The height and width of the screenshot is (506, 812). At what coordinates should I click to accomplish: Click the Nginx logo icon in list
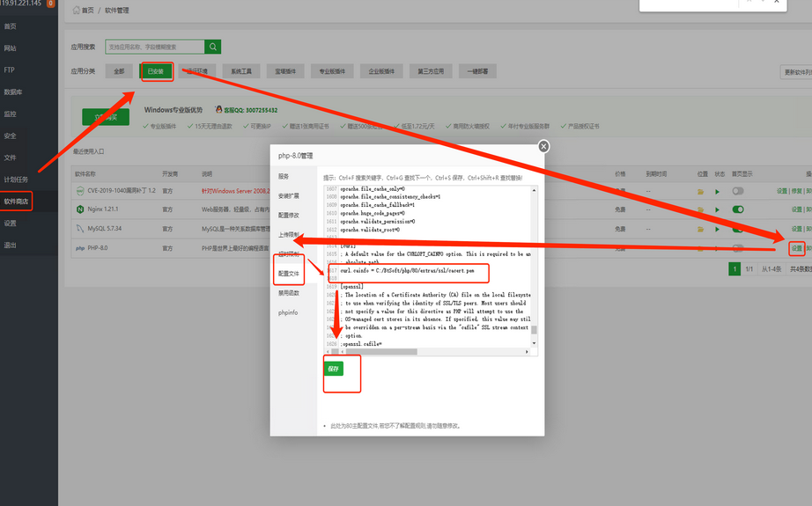[80, 209]
